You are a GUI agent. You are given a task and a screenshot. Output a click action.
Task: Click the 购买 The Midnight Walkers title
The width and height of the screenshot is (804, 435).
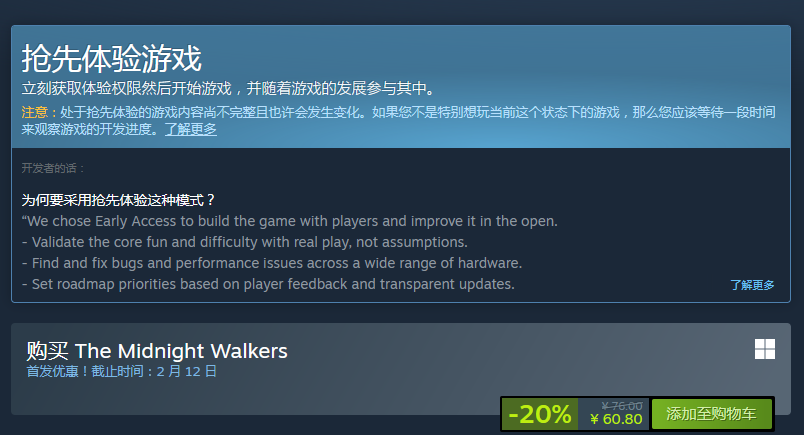(x=157, y=351)
